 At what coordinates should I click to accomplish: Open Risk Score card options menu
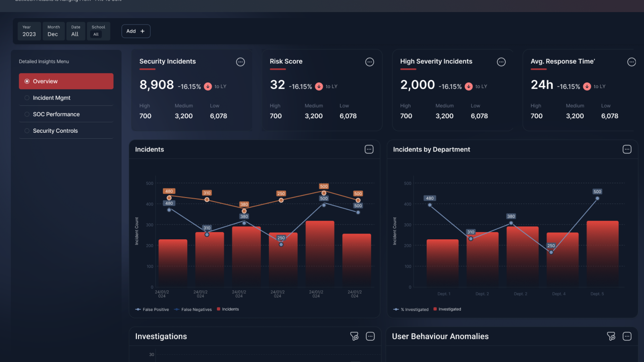[x=369, y=62]
